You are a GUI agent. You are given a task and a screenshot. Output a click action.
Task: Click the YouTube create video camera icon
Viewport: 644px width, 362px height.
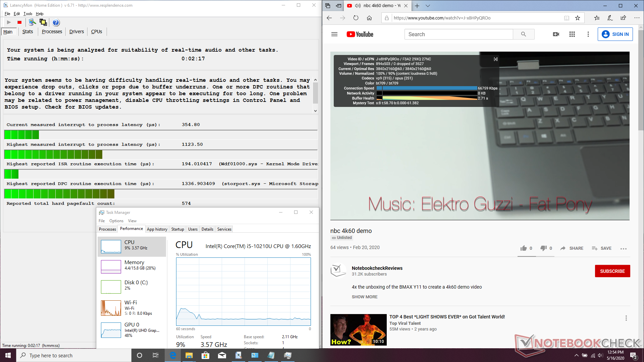click(556, 34)
